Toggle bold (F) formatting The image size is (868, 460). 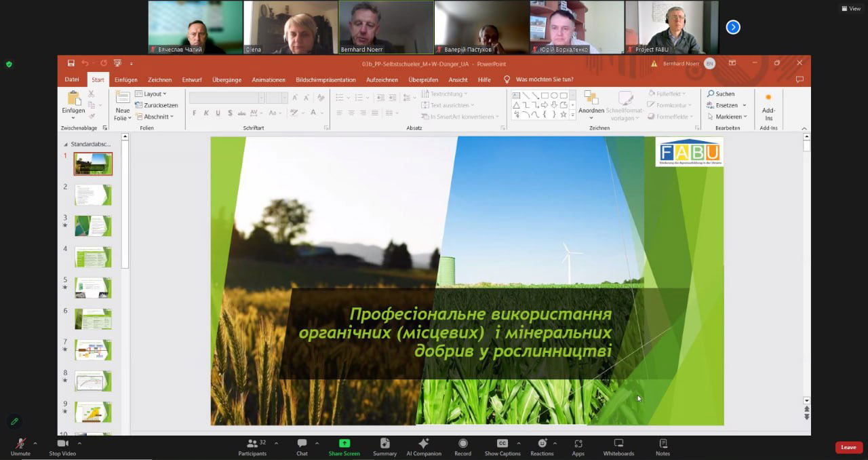[x=195, y=113]
